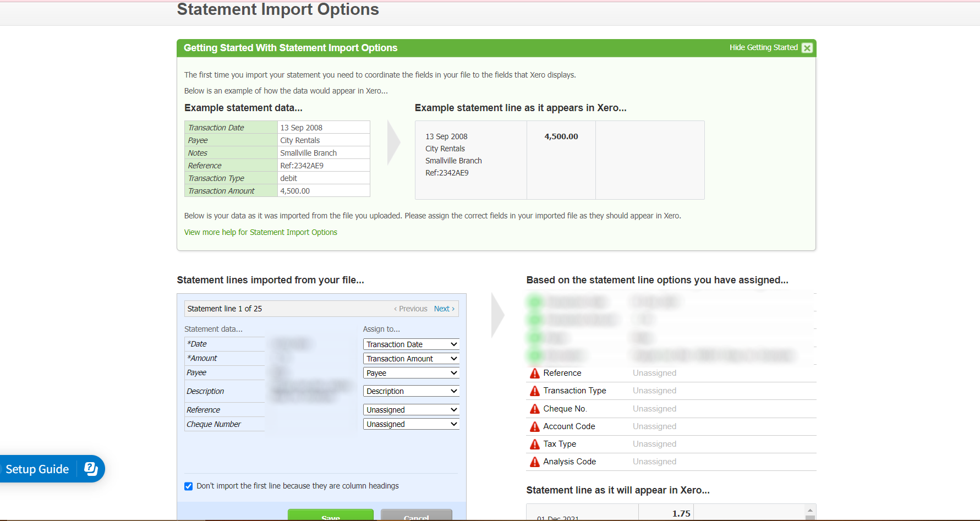The image size is (980, 521).
Task: Open the Reference row Unassigned dropdown
Action: point(411,410)
